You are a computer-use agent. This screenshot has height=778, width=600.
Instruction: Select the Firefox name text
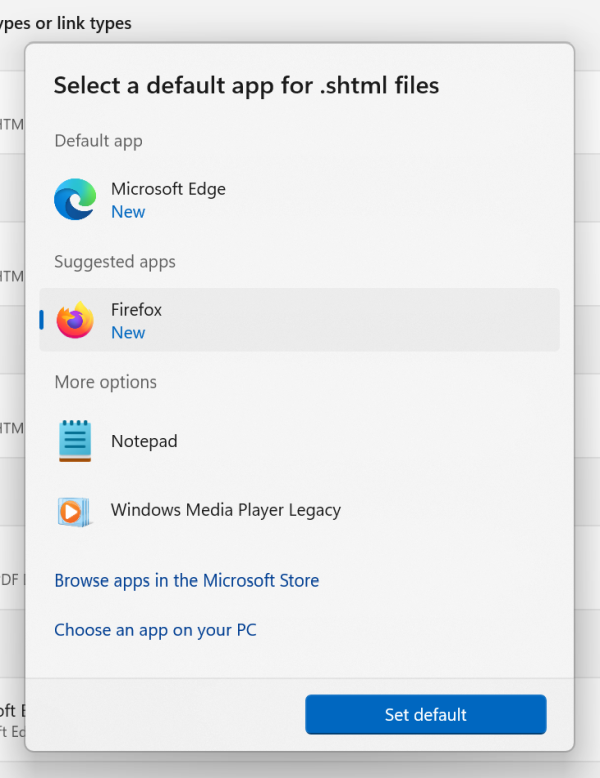[136, 310]
